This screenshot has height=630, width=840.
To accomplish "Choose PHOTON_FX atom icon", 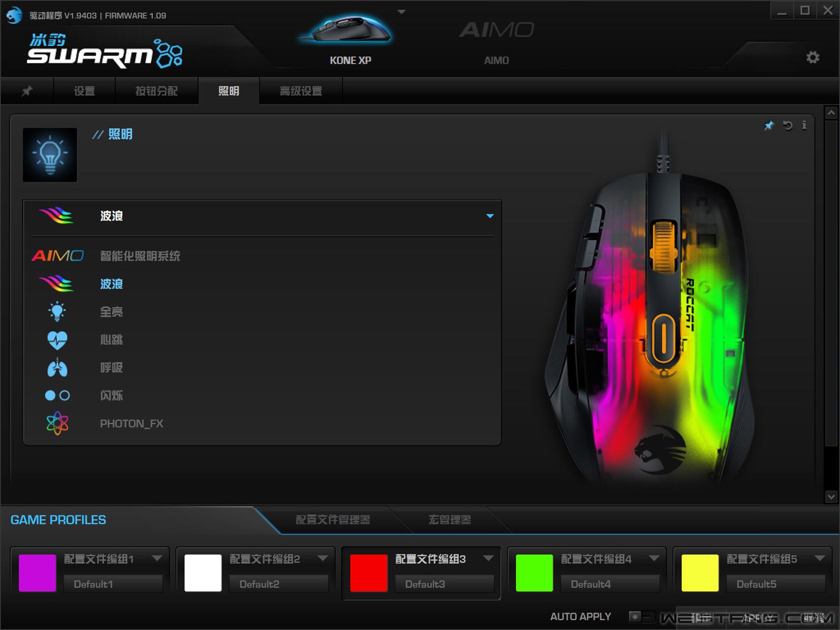I will coord(57,423).
